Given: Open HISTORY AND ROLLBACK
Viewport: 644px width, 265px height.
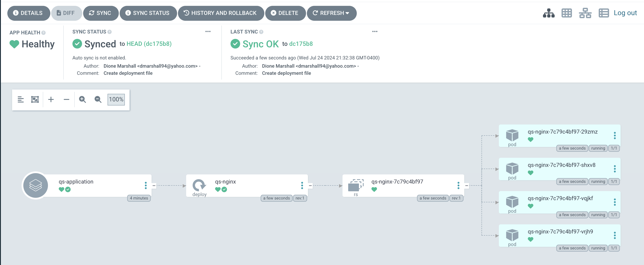Looking at the screenshot, I should tap(221, 13).
